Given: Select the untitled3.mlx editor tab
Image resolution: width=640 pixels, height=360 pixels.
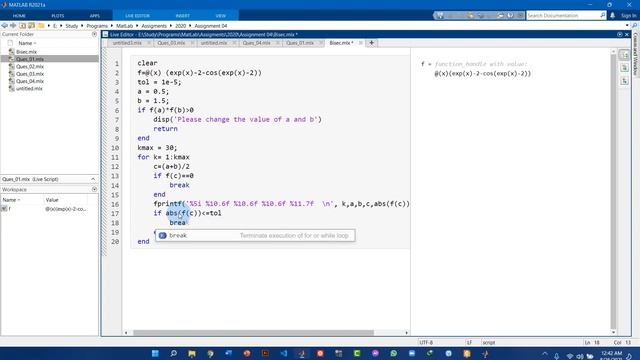Looking at the screenshot, I should pos(127,43).
